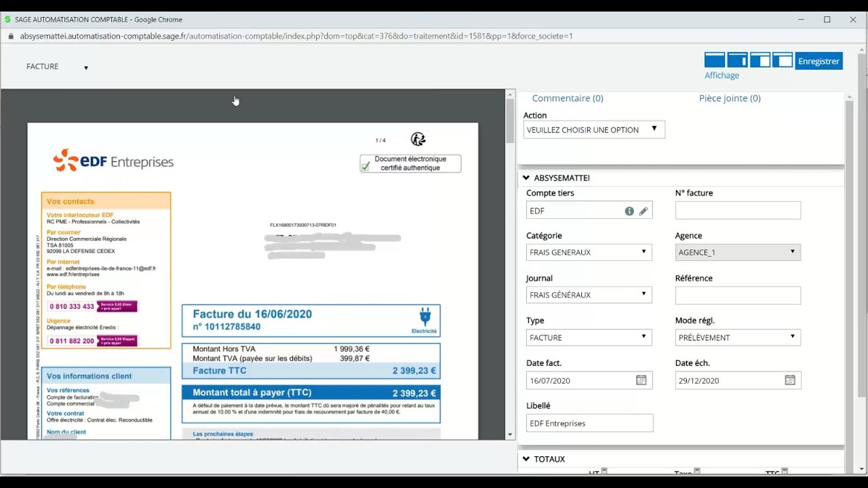Viewport: 868px width, 488px height.
Task: Select the third layout icon under Affichage
Action: [760, 60]
